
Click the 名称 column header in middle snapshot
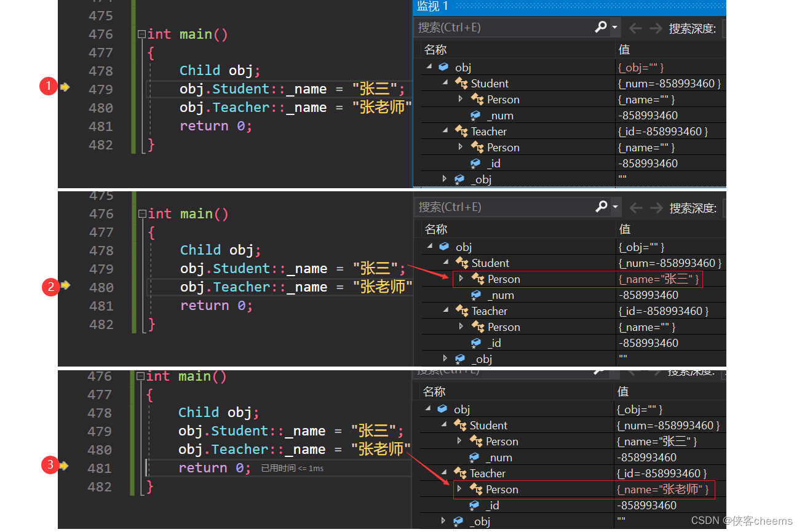436,229
